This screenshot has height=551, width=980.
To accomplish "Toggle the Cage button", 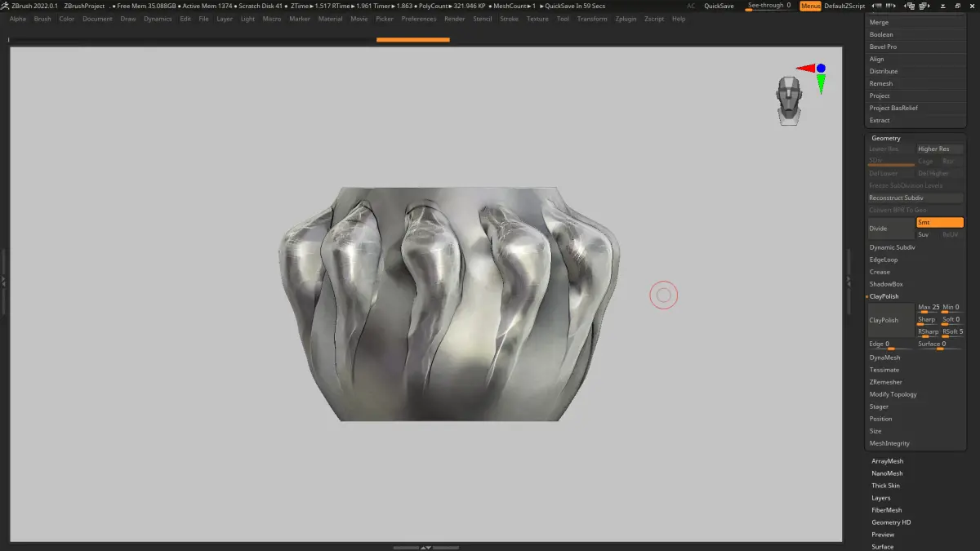I will click(926, 162).
